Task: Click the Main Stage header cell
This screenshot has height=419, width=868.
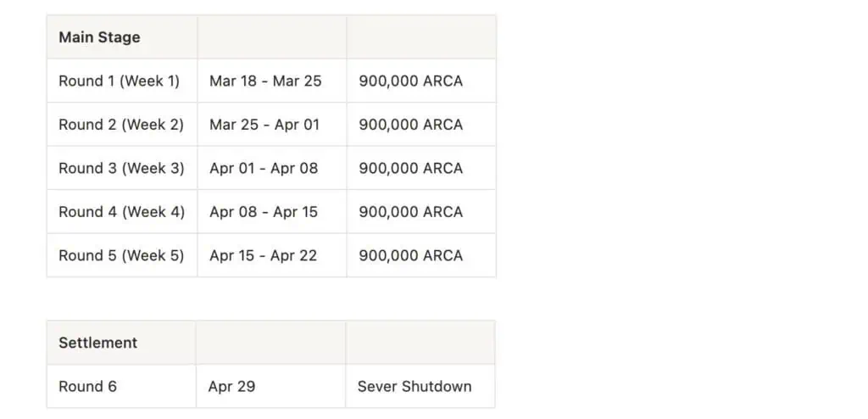Action: click(x=99, y=37)
